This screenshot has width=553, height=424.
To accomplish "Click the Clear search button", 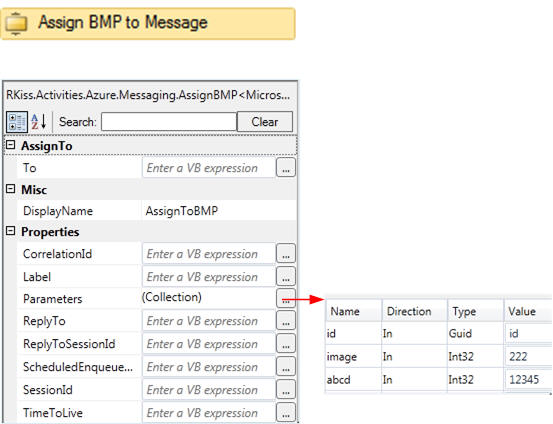I will [x=265, y=122].
